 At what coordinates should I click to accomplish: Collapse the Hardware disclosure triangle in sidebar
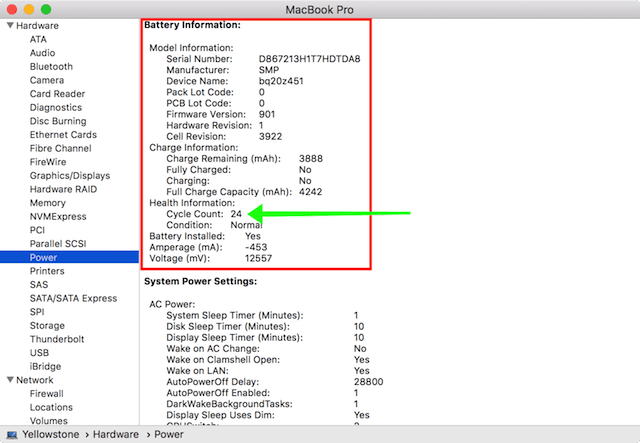coord(10,25)
